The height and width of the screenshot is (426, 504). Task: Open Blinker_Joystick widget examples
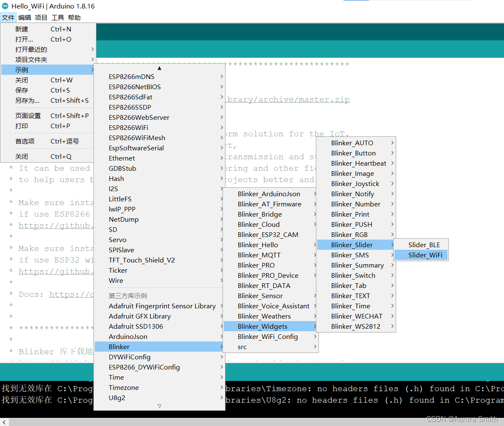pyautogui.click(x=356, y=184)
